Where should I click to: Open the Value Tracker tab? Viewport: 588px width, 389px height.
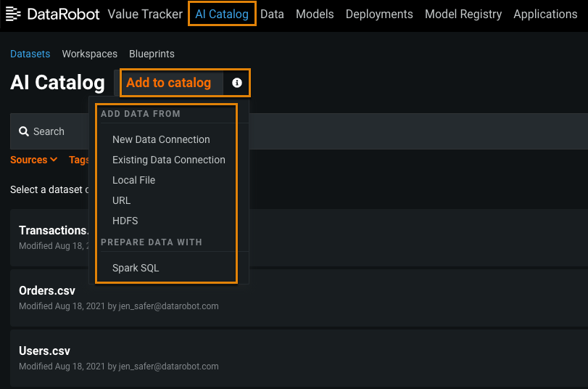click(x=145, y=14)
